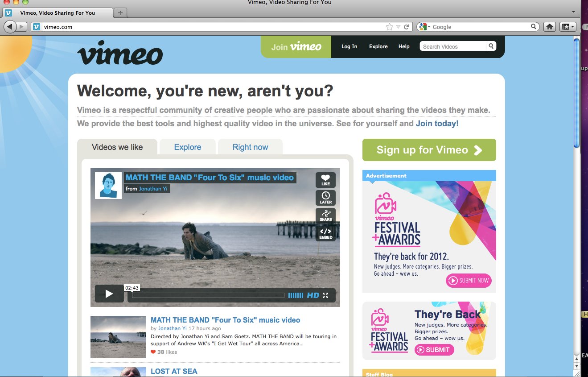Click the Embed code icon on video

325,233
